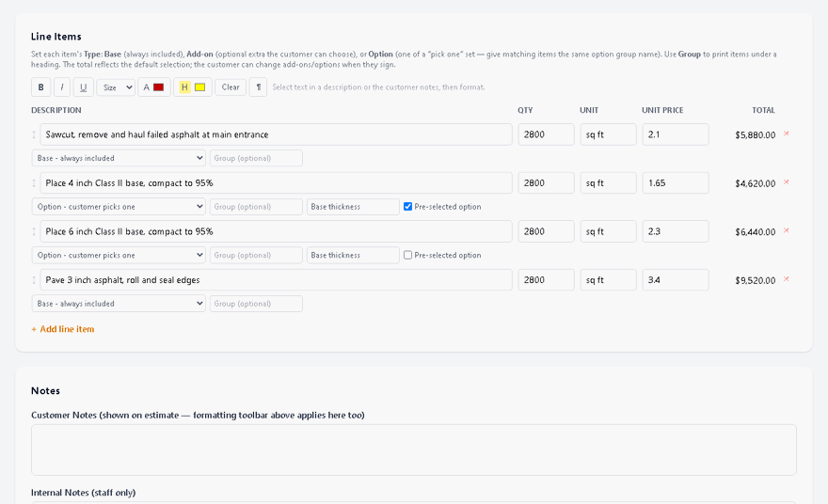
Task: Click into the Customer Notes text area
Action: click(413, 449)
